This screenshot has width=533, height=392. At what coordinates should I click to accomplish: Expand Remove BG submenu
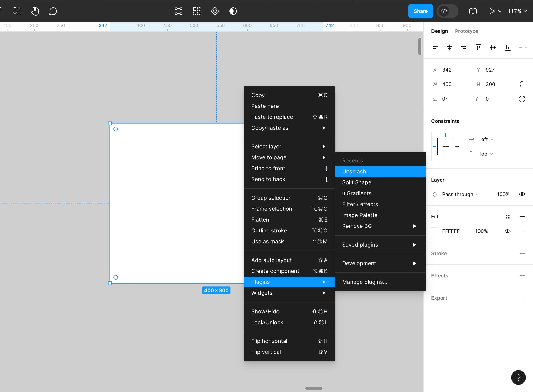click(x=380, y=226)
